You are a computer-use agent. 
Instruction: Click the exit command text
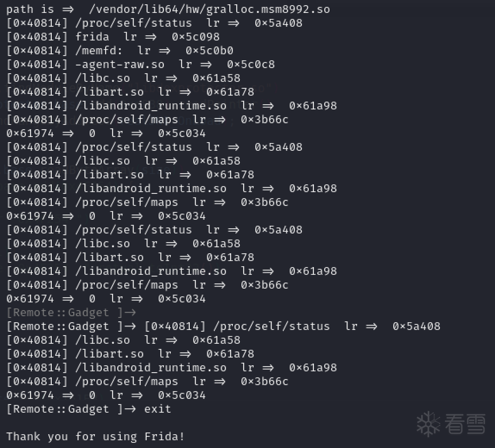(x=157, y=409)
